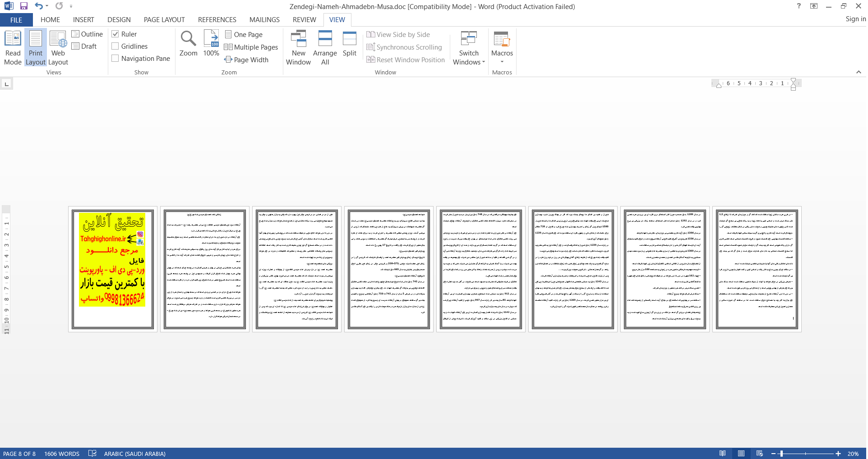Open a New Window

click(298, 48)
